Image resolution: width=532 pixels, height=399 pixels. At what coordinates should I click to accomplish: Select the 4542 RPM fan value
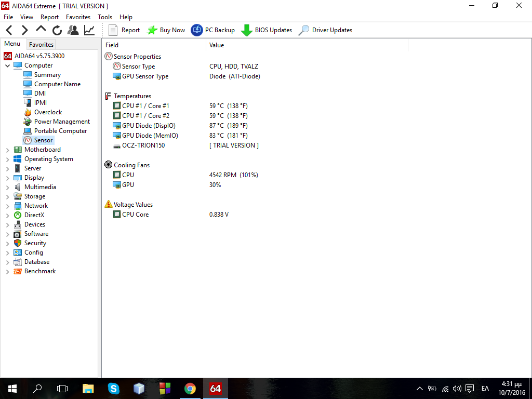point(233,175)
